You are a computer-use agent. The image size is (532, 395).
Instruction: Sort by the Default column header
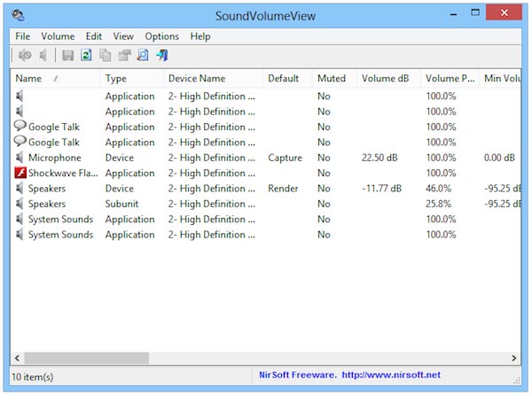[287, 79]
